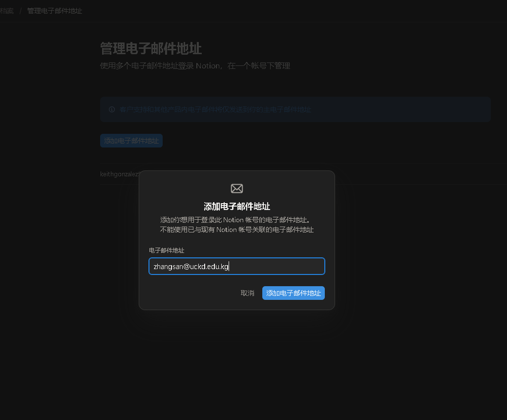The height and width of the screenshot is (420, 507).
Task: Click the blue 添加电子邮件地址 confirm button in dialog
Action: point(293,293)
